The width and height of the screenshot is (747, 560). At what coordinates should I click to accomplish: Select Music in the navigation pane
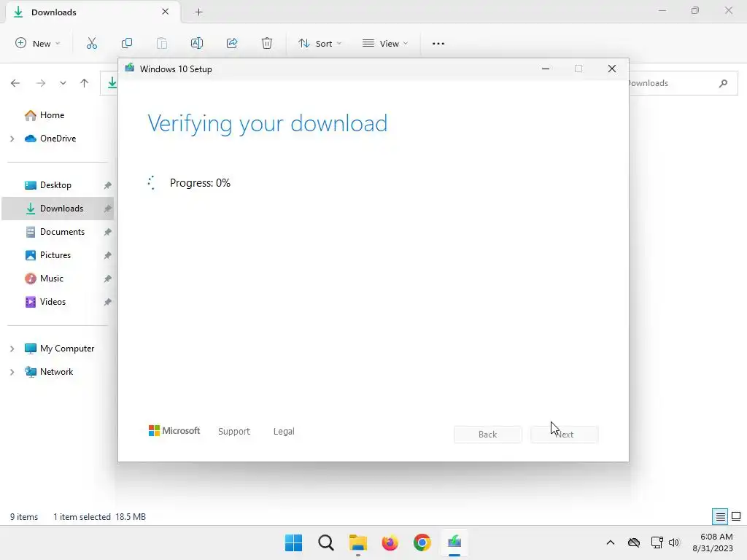click(52, 278)
